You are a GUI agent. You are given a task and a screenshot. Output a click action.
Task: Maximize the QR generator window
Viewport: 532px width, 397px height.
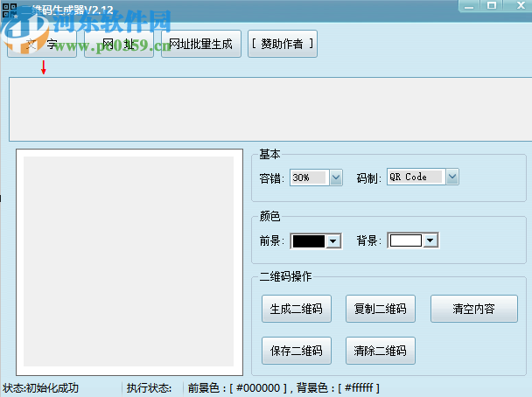click(x=492, y=6)
